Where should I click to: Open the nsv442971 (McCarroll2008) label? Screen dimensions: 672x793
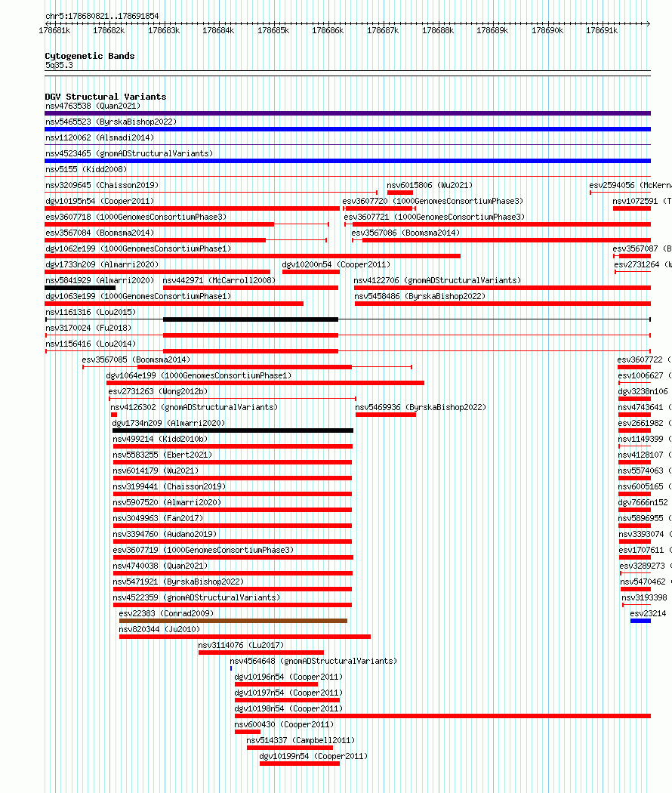(x=219, y=280)
